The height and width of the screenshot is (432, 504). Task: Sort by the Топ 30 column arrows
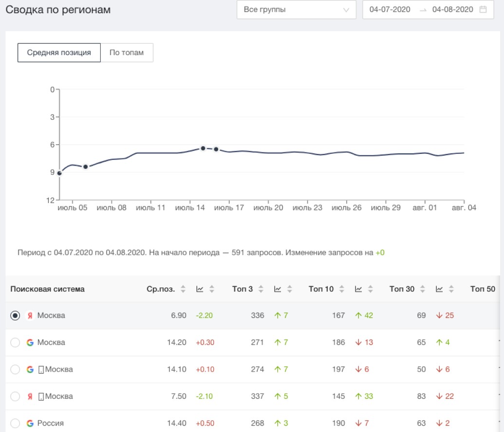click(x=423, y=289)
